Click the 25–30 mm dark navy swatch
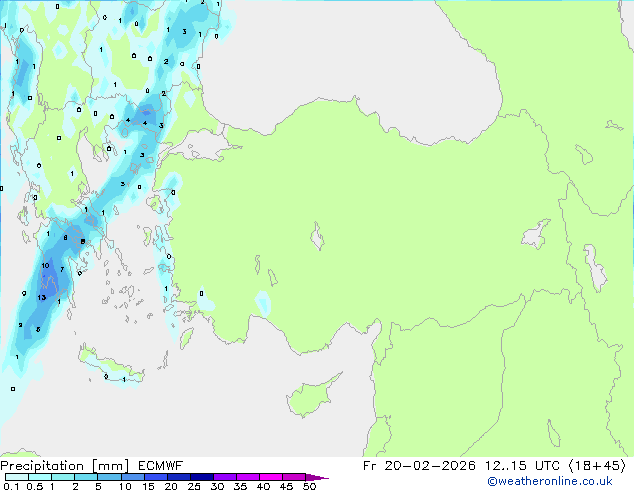The width and height of the screenshot is (634, 490). 202,477
